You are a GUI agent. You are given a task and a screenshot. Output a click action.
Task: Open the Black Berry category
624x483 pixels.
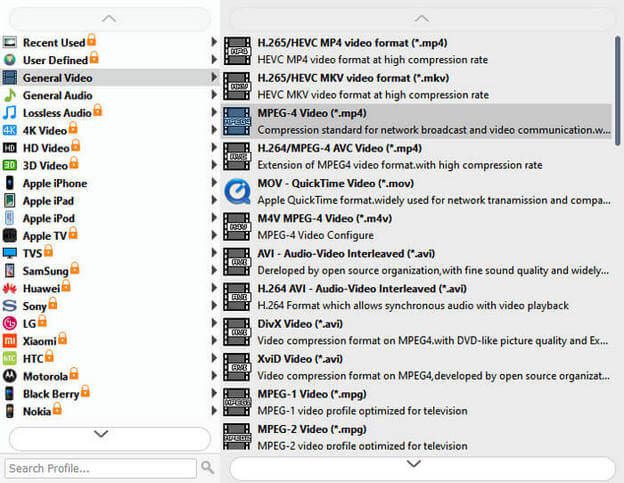(x=110, y=393)
